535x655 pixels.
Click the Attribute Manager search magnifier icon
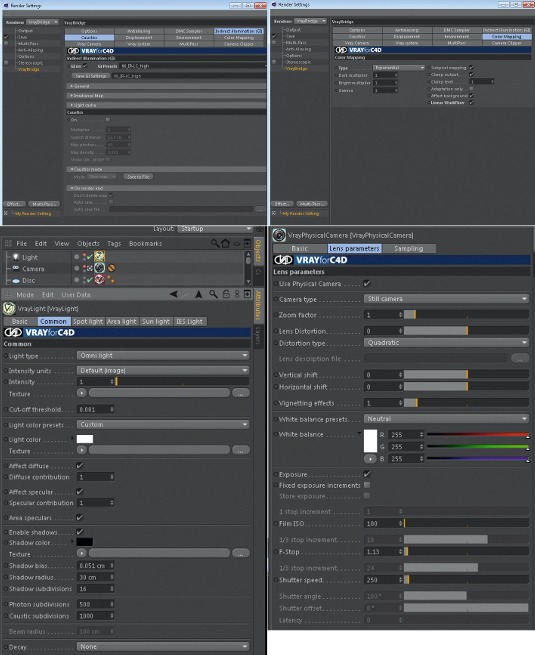click(x=213, y=294)
